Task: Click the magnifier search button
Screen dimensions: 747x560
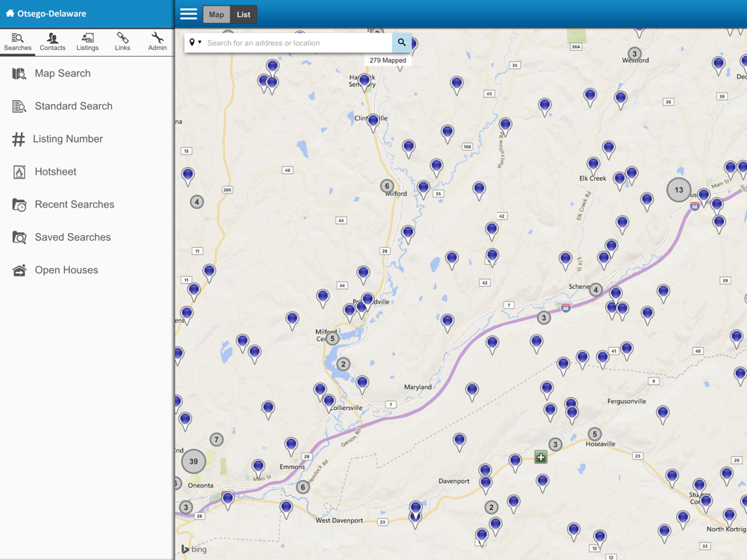Action: coord(402,43)
